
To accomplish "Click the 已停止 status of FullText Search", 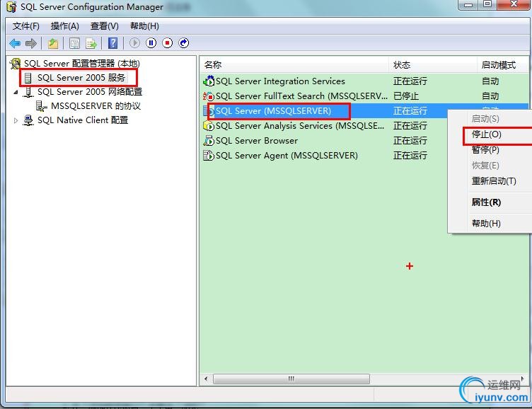I will 406,96.
